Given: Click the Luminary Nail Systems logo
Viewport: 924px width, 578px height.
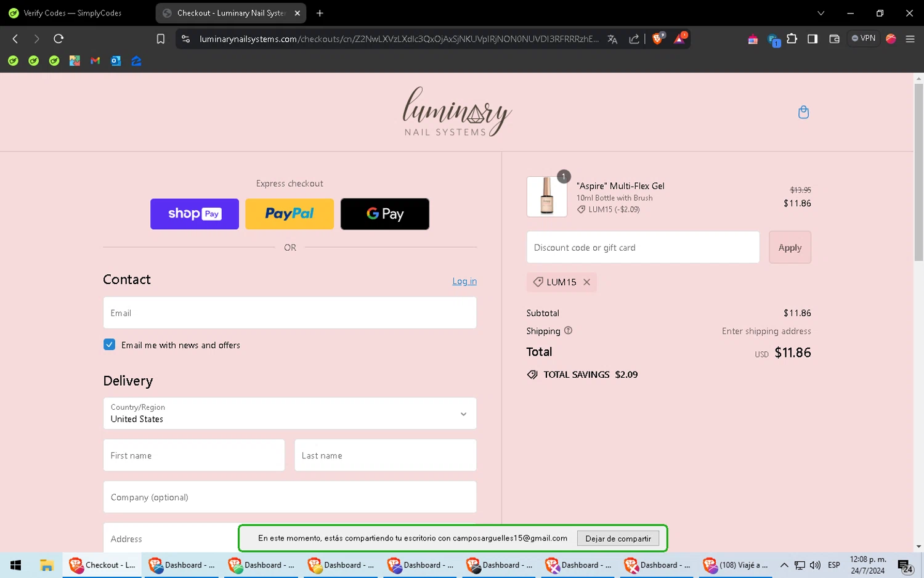Looking at the screenshot, I should (457, 112).
